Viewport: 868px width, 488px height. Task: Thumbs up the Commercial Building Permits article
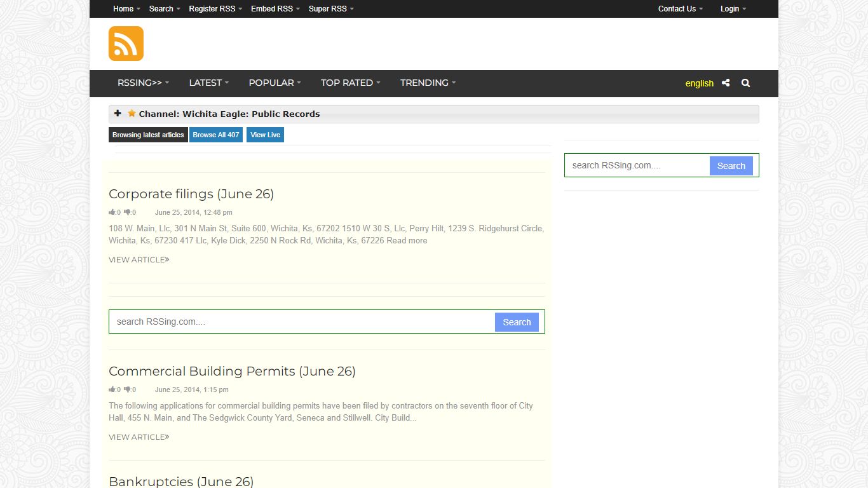pos(112,390)
